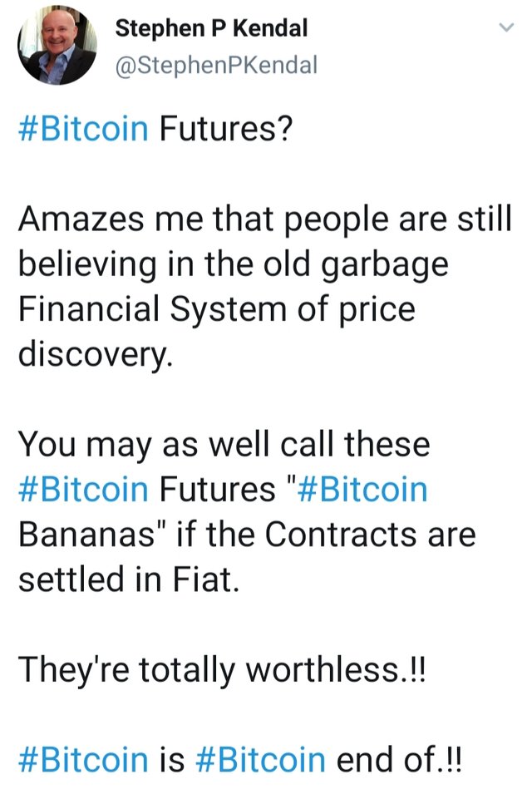The width and height of the screenshot is (532, 789).
Task: Click #Bitcoin hashtag below 'call these'
Action: (83, 489)
